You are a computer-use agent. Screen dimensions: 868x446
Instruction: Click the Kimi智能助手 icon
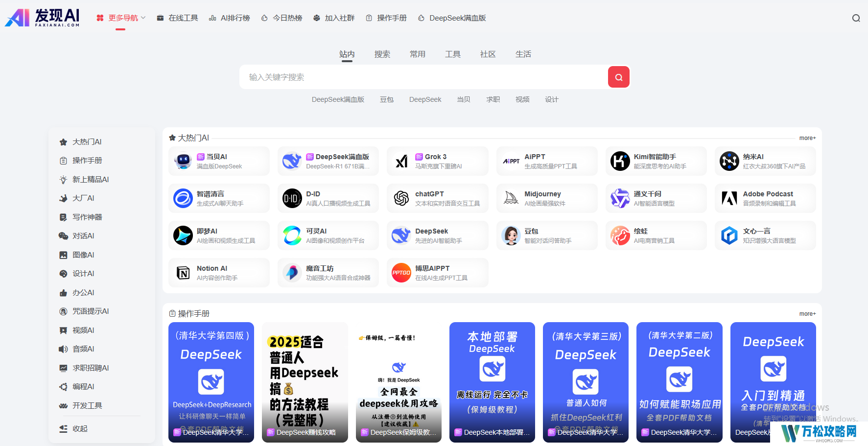(x=620, y=161)
